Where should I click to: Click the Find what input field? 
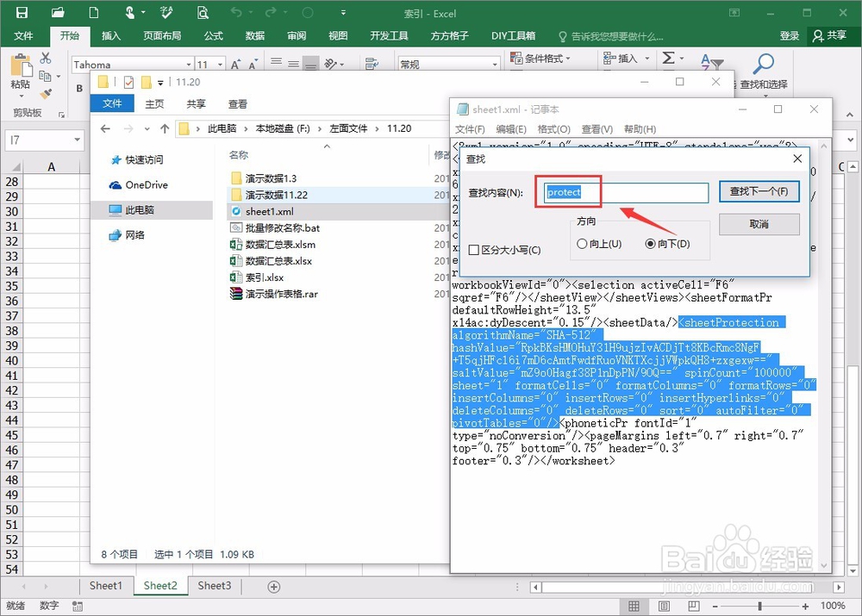[x=627, y=192]
